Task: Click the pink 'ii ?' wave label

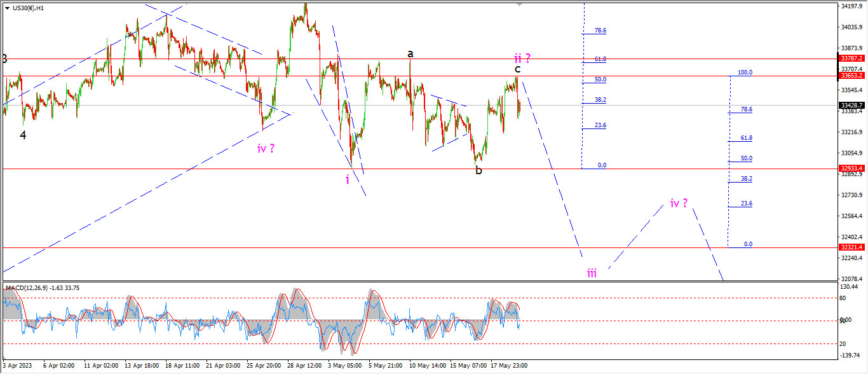Action: pos(522,58)
